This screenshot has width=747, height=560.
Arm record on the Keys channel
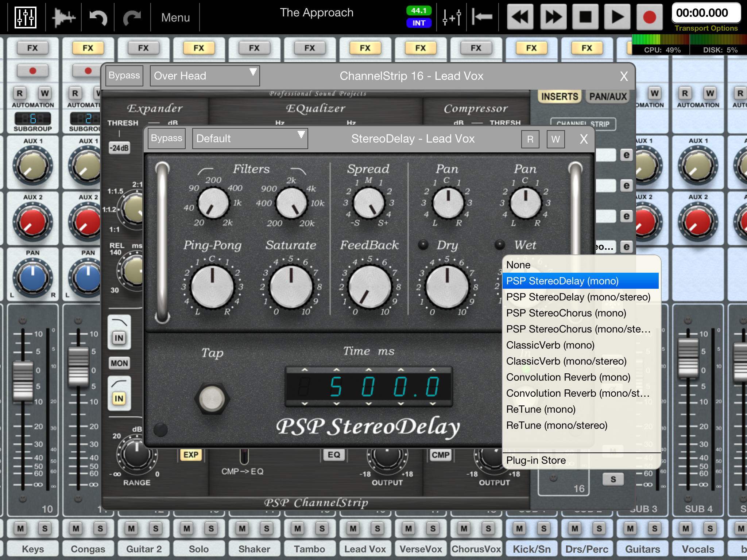pyautogui.click(x=33, y=71)
